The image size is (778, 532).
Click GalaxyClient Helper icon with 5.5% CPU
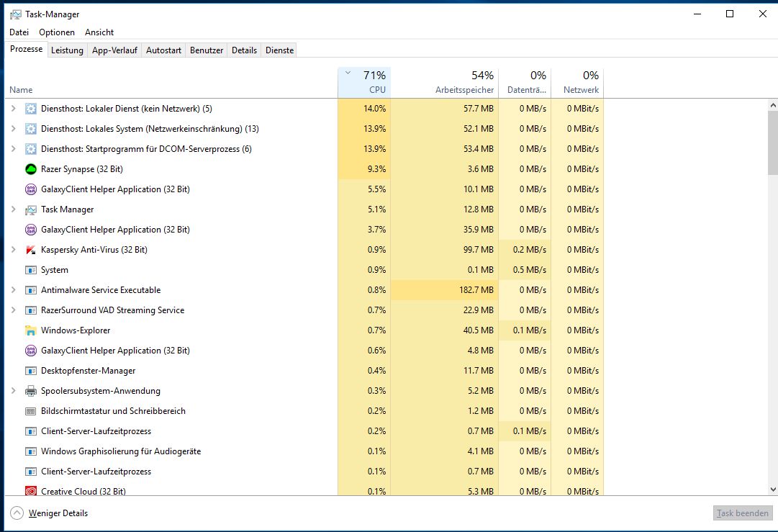point(31,189)
